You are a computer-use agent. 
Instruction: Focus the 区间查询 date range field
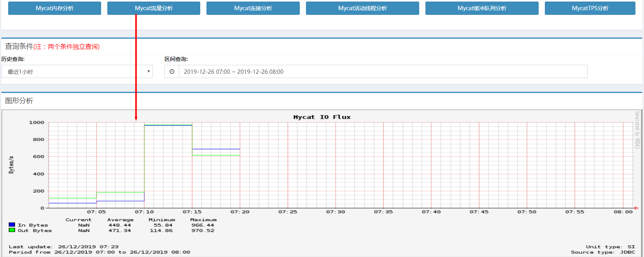[x=383, y=71]
